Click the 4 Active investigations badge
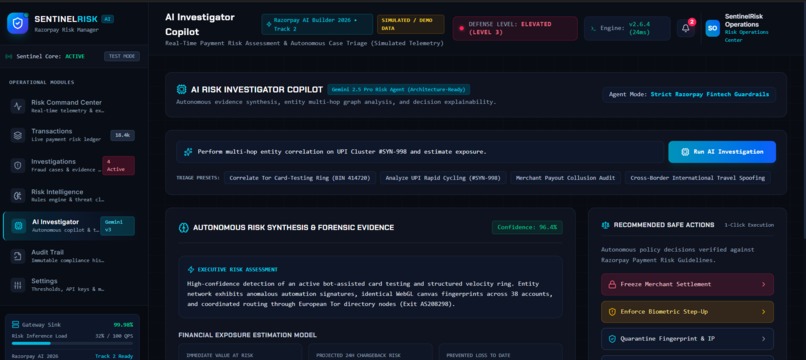This screenshot has height=360, width=806. pos(118,166)
